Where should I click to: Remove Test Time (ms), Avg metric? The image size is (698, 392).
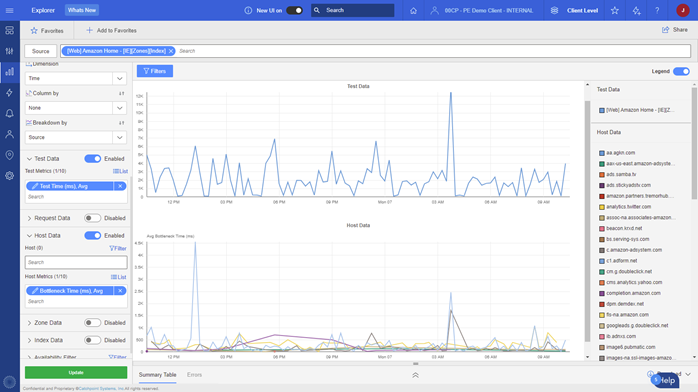pos(120,186)
